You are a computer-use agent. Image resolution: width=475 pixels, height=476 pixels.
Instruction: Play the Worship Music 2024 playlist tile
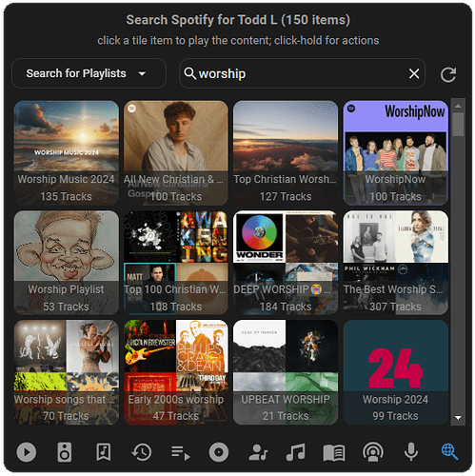pyautogui.click(x=67, y=153)
